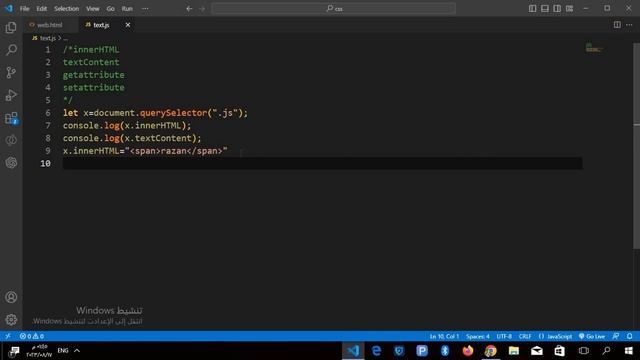
Task: Open the Run and Debug view
Action: (11, 95)
